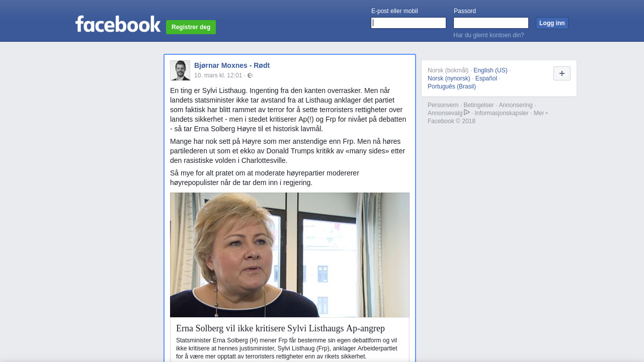
Task: Switch language to Español
Action: coord(486,78)
